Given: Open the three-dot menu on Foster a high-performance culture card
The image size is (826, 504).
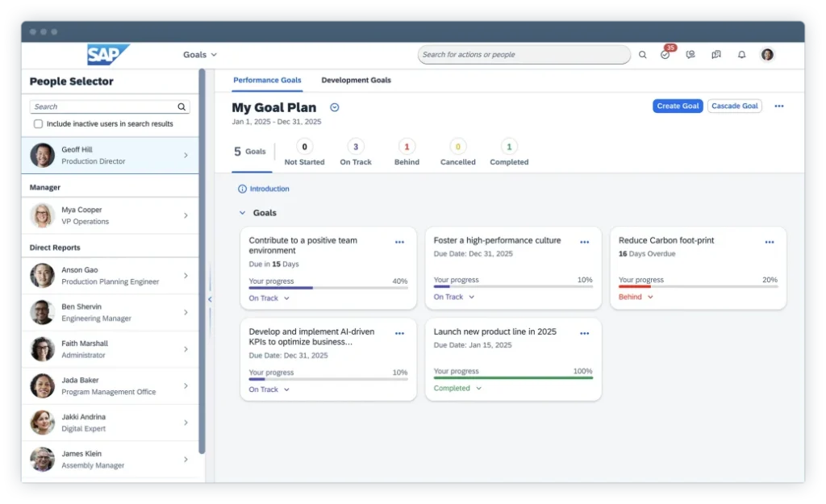Looking at the screenshot, I should coord(584,242).
